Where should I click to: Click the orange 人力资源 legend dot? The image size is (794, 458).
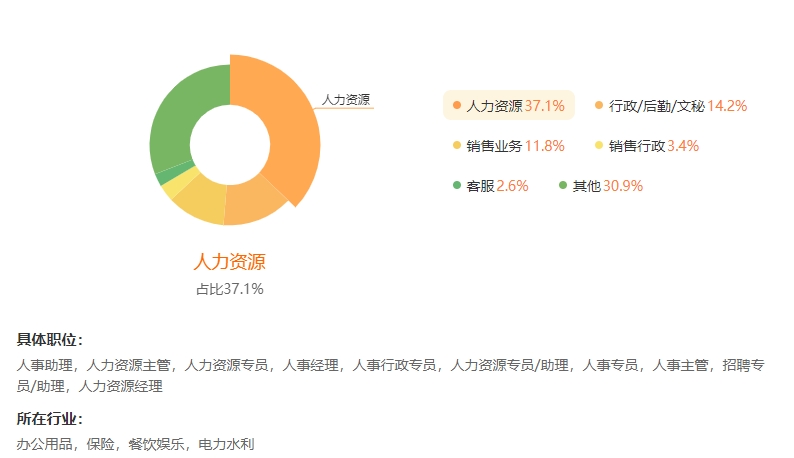point(457,105)
